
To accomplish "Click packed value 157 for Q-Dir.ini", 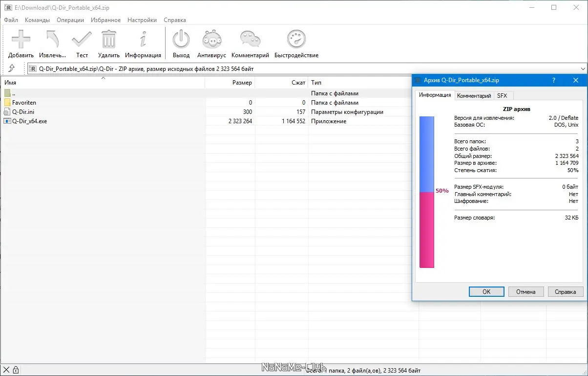I will 300,112.
